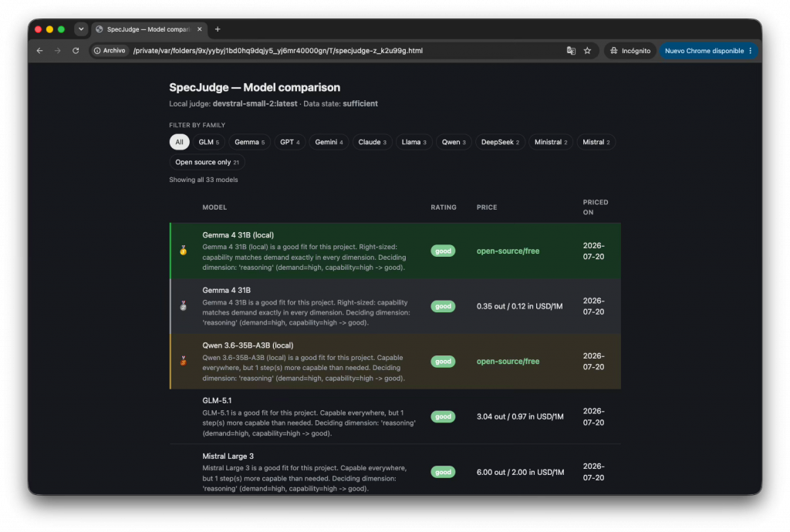Select the GLM-5.1 model name
Image resolution: width=790 pixels, height=532 pixels.
pos(217,401)
